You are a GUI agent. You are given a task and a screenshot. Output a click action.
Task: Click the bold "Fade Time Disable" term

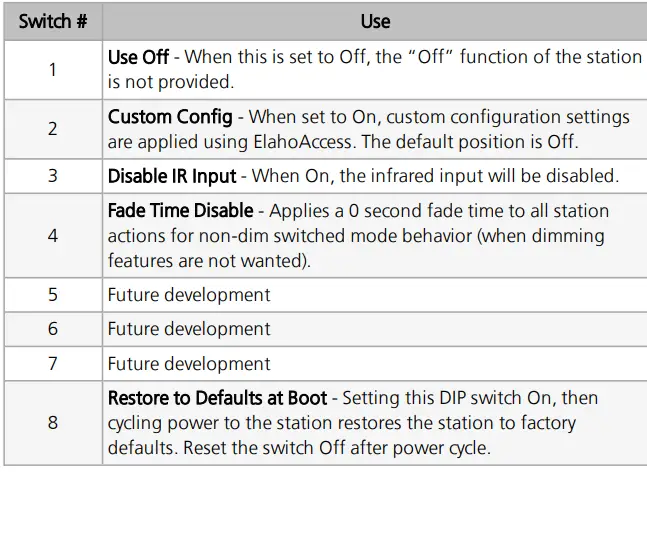pyautogui.click(x=179, y=211)
